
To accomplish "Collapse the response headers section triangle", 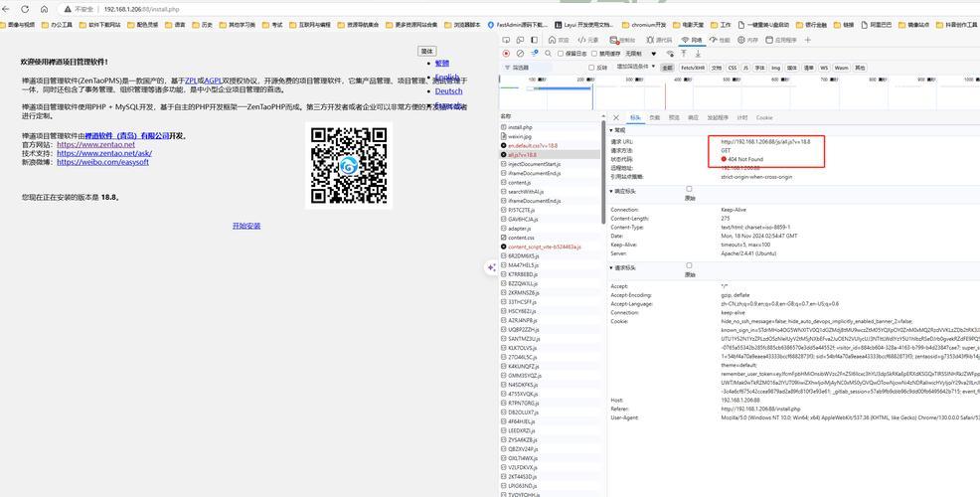I will pos(611,192).
